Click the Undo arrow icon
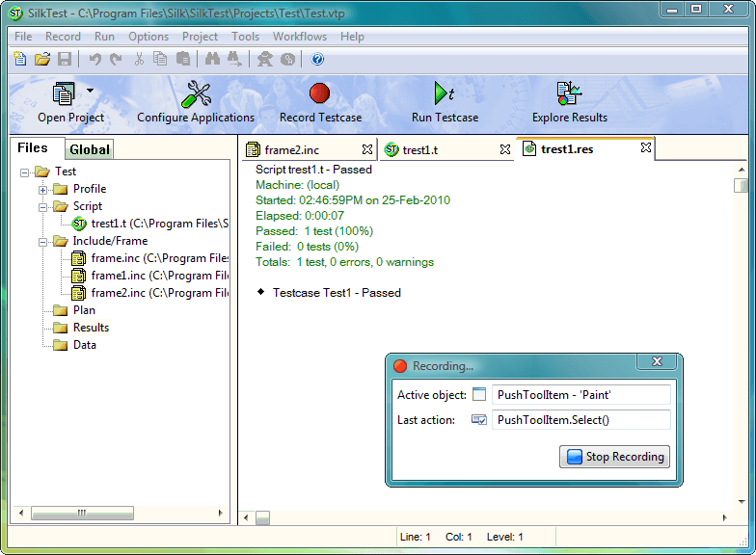Screen dimensions: 756x555 [x=94, y=59]
